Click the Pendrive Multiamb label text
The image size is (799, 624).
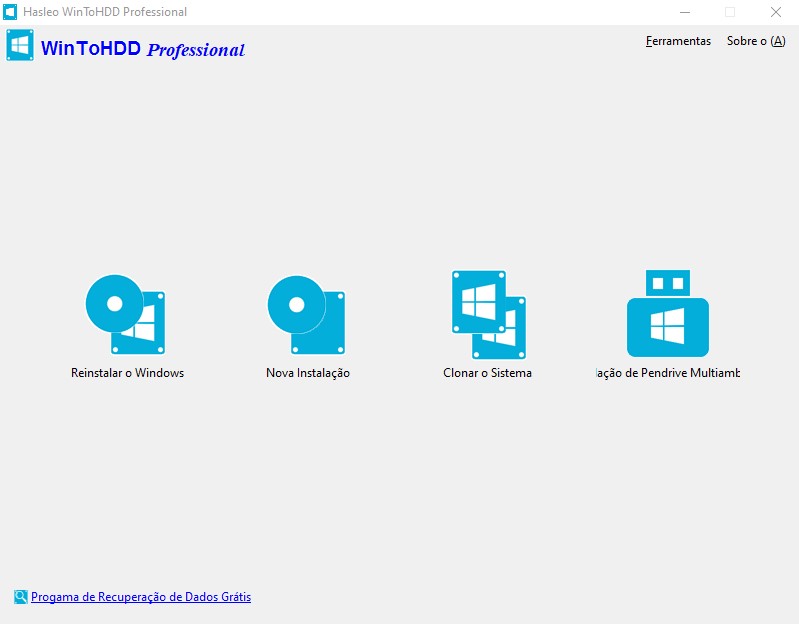[668, 373]
